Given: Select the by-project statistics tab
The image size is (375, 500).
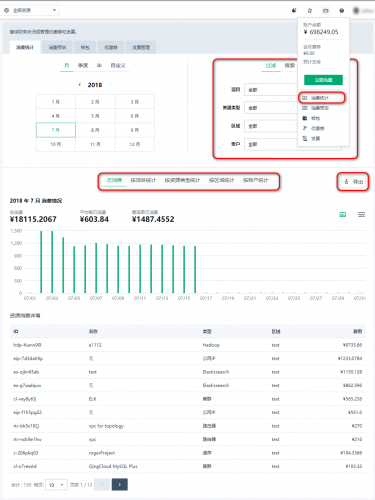Looking at the screenshot, I should (x=143, y=180).
